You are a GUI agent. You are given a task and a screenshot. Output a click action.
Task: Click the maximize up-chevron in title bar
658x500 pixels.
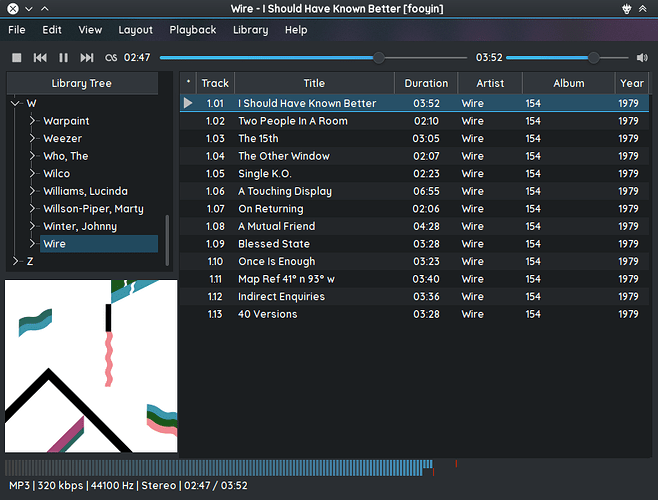click(x=44, y=8)
